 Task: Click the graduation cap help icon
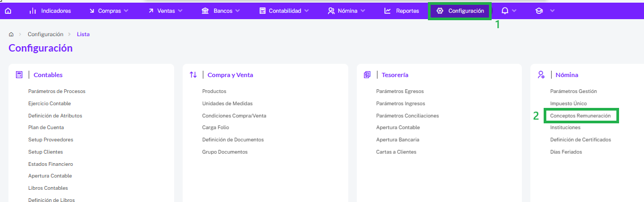(x=539, y=11)
